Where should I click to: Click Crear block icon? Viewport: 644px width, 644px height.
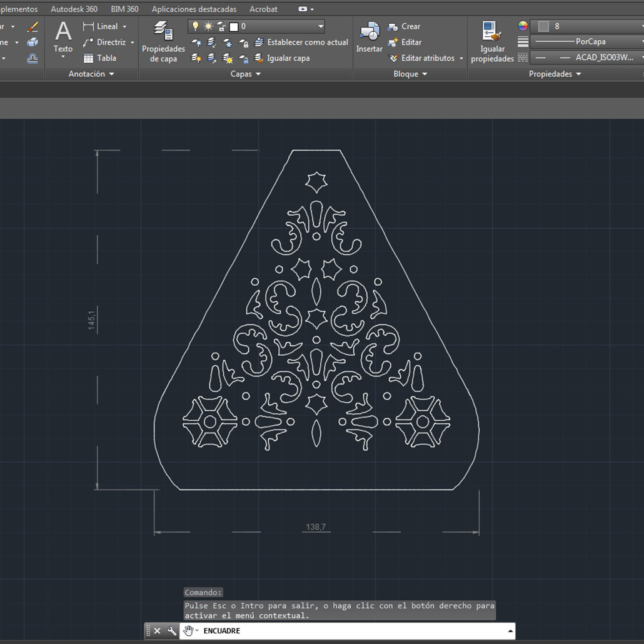point(393,27)
